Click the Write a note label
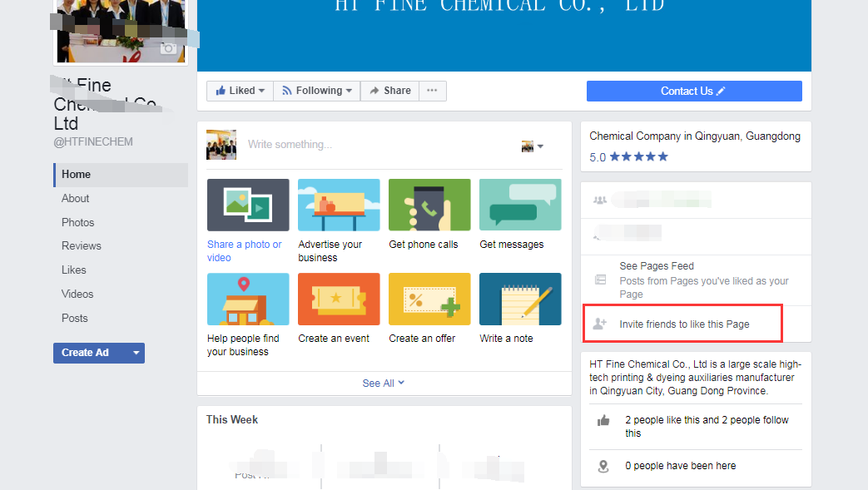Viewport: 868px width, 490px height. [507, 339]
